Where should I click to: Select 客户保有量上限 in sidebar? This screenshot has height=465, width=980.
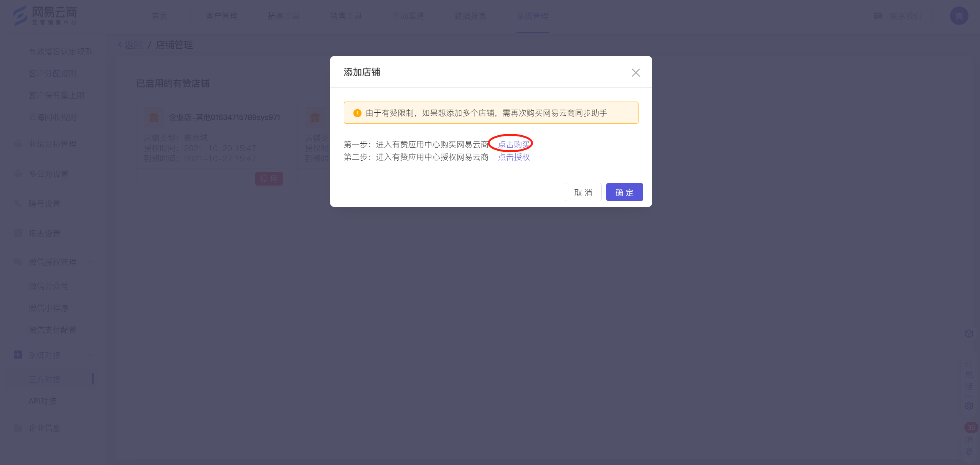[x=56, y=95]
